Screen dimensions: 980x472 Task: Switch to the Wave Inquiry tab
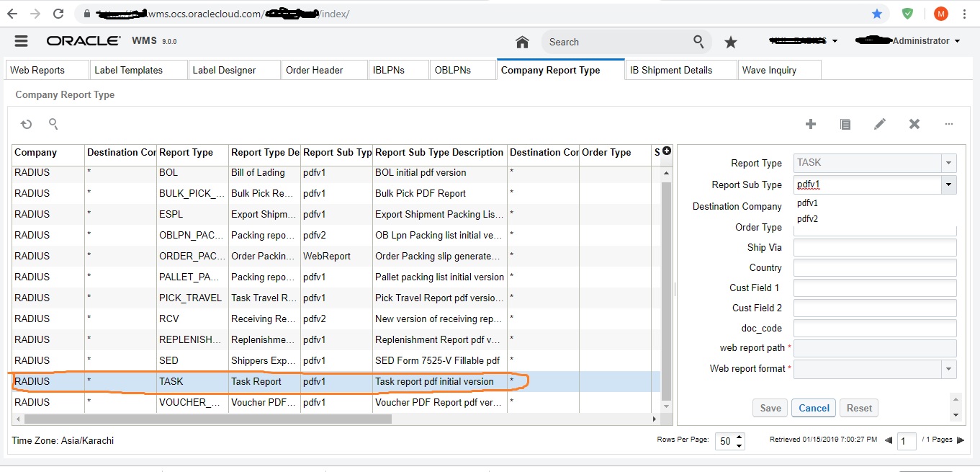pos(778,69)
